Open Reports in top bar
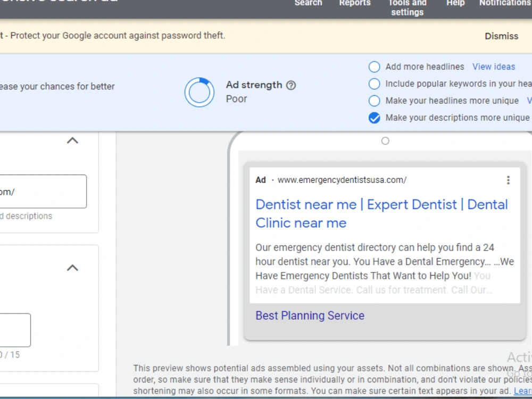The width and height of the screenshot is (532, 399). pos(355,3)
